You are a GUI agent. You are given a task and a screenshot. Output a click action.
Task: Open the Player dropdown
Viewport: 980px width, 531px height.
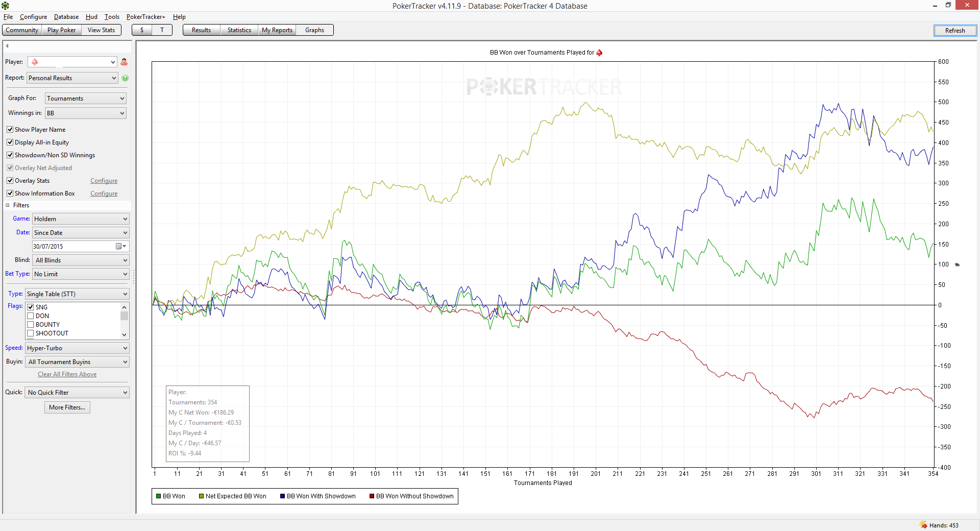pos(72,62)
